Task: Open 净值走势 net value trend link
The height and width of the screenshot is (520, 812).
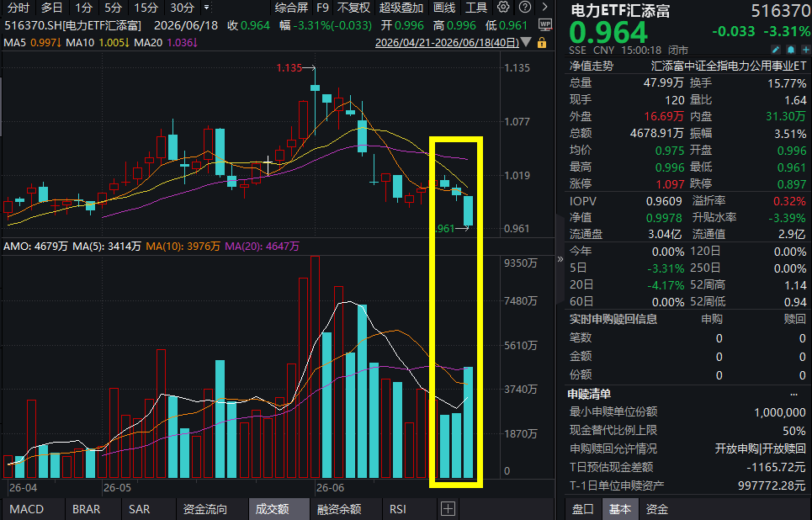Action: tap(592, 66)
